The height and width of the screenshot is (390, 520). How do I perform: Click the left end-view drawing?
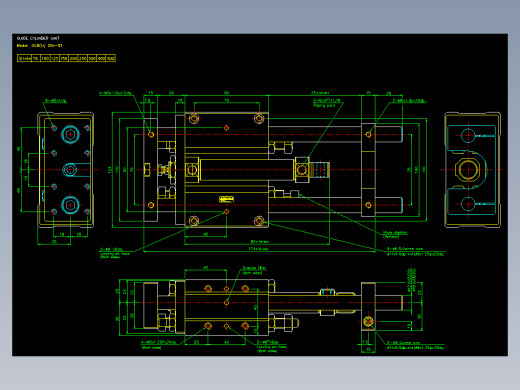[65, 170]
